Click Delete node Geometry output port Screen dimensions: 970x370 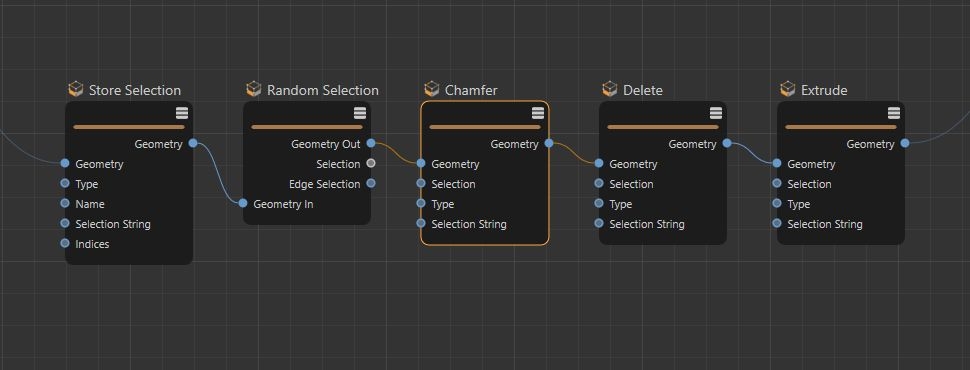tap(727, 143)
